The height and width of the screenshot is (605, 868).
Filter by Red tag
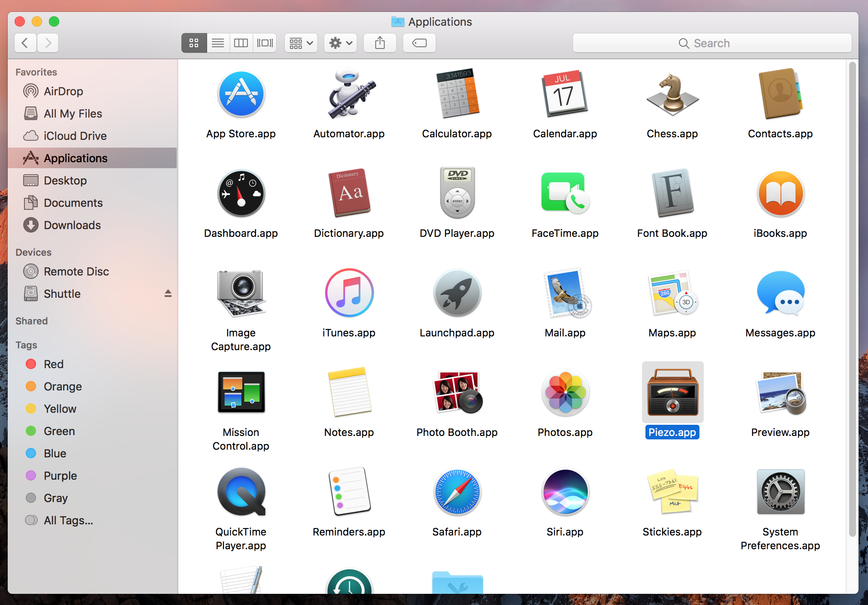coord(92,364)
